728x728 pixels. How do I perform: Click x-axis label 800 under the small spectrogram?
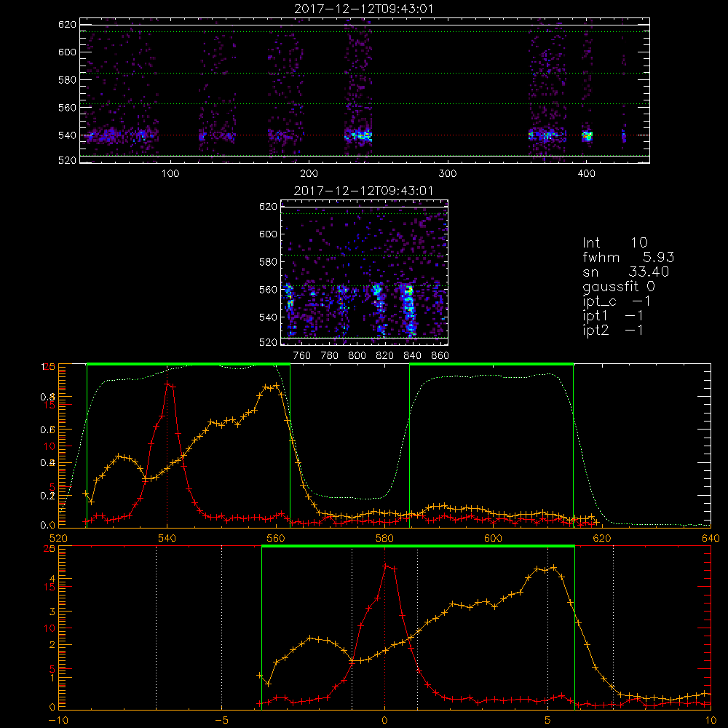point(357,356)
